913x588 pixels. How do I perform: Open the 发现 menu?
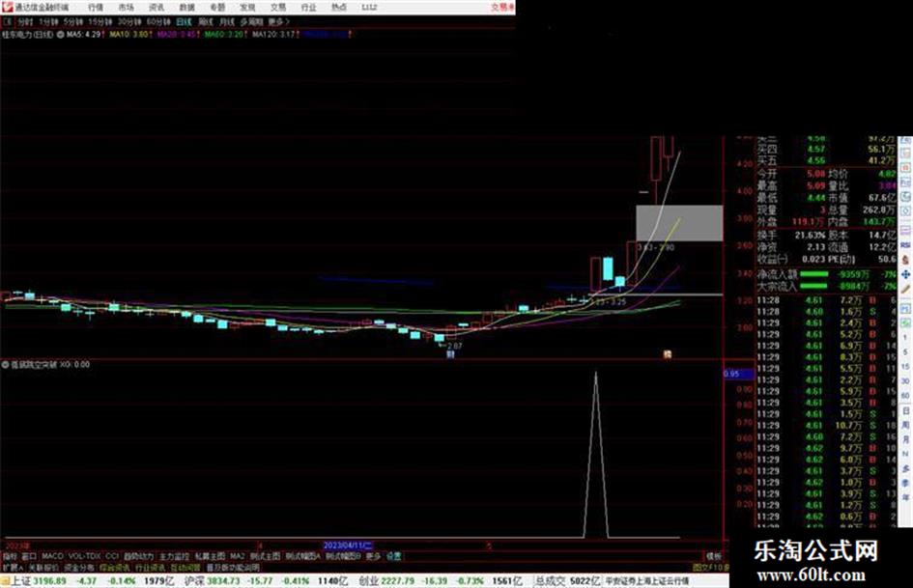(247, 8)
